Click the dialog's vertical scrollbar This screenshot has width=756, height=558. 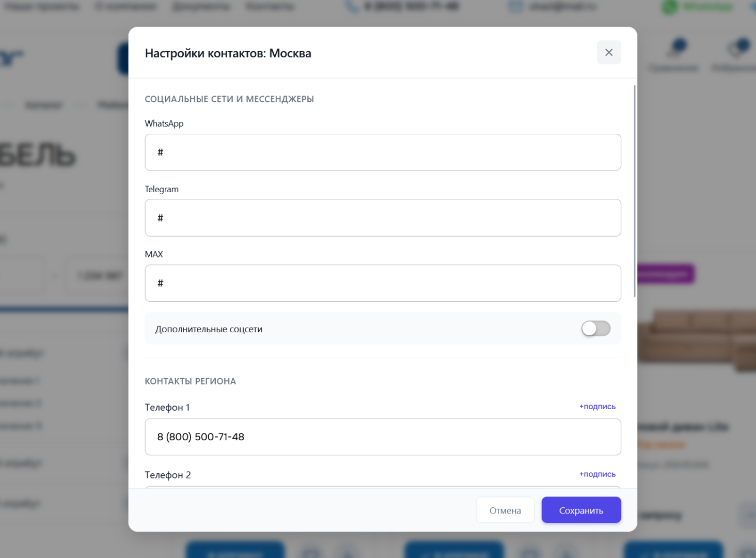635,191
